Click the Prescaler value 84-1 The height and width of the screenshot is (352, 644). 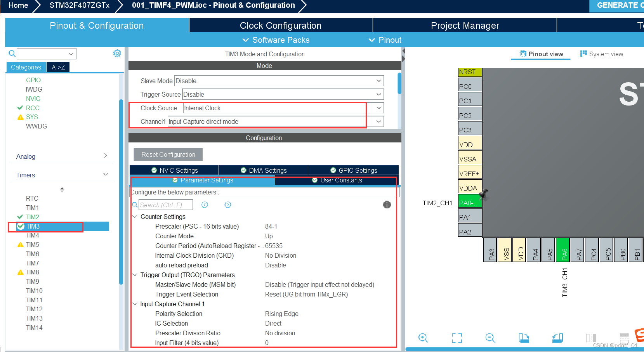(271, 226)
